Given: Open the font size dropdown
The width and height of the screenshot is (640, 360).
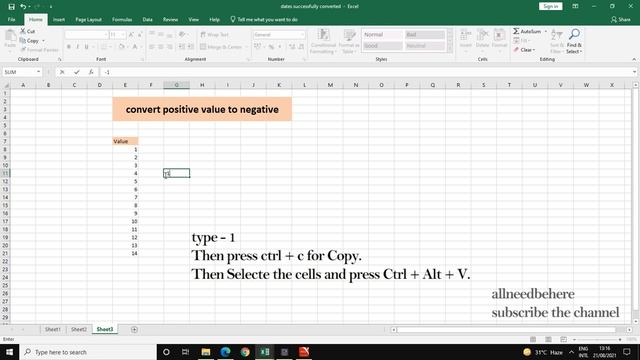Looking at the screenshot, I should pyautogui.click(x=122, y=35).
